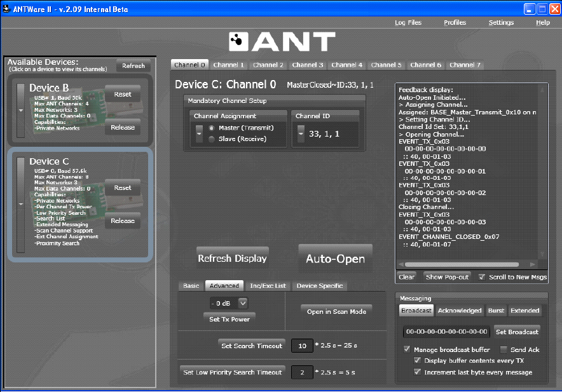Minimize the ANTWare II window
Viewport: 562px width, 392px height.
(529, 9)
